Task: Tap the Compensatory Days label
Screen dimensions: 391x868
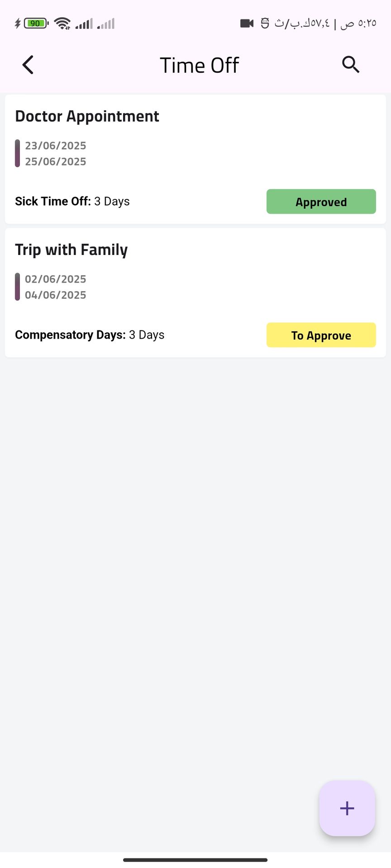Action: 70,335
